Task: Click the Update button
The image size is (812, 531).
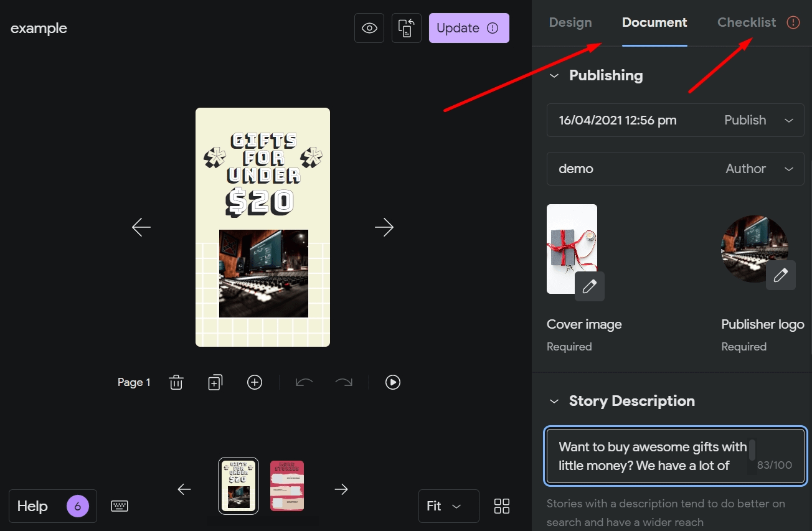Action: click(469, 28)
